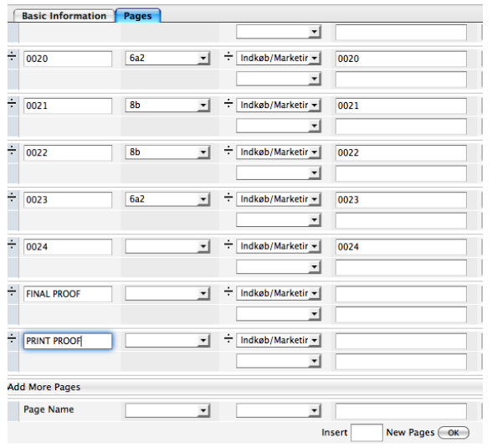Viewport: 492px width, 448px height.
Task: Open the 8b dropdown in row 0021
Action: [167, 106]
